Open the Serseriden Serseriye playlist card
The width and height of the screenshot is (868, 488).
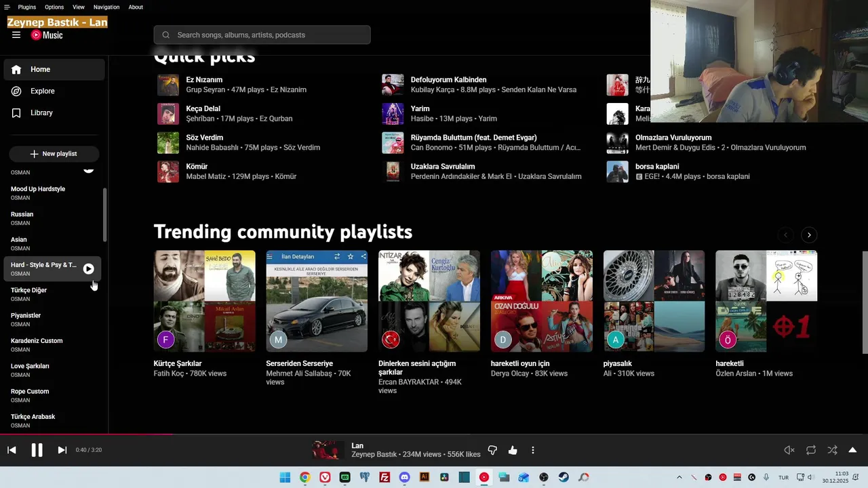pos(317,301)
